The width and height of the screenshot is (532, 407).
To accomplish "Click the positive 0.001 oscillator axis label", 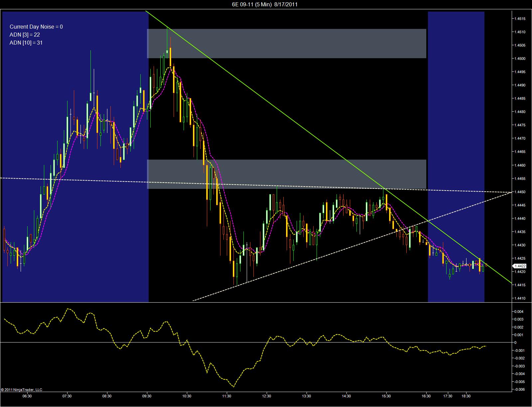I will [x=519, y=335].
